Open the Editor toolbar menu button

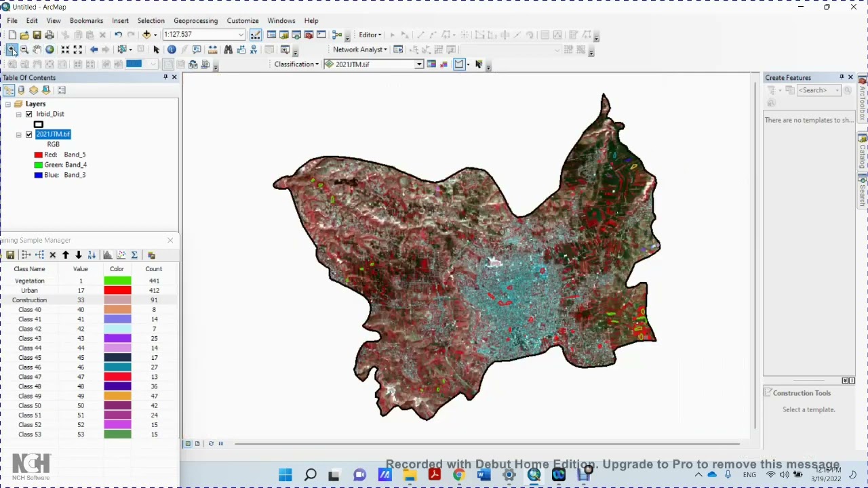370,35
